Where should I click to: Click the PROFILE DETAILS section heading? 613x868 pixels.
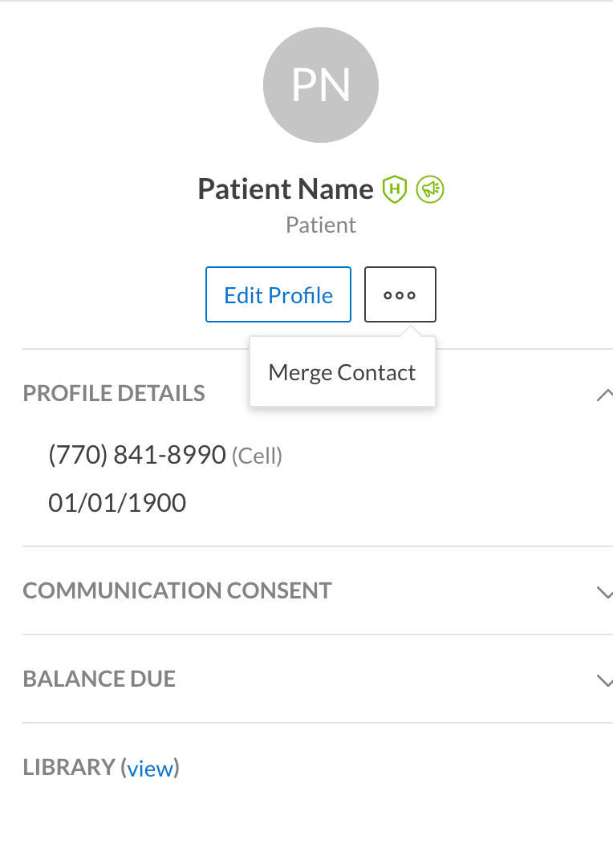(x=113, y=394)
